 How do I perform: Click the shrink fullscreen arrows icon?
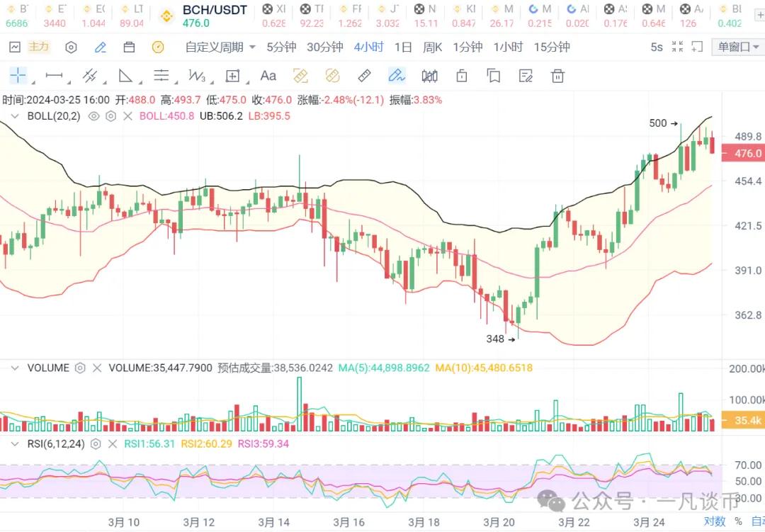[677, 47]
